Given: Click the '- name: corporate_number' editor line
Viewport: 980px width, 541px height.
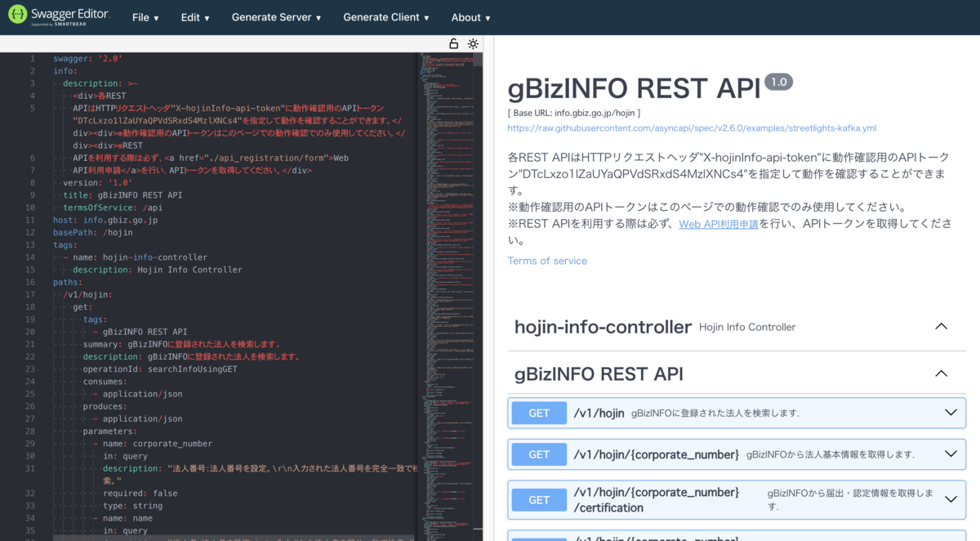Looking at the screenshot, I should [x=152, y=443].
